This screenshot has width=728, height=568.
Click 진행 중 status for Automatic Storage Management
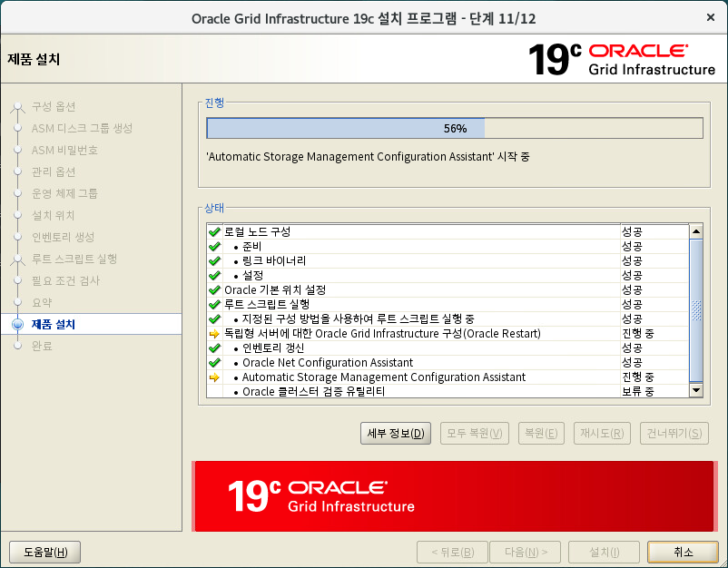click(638, 377)
